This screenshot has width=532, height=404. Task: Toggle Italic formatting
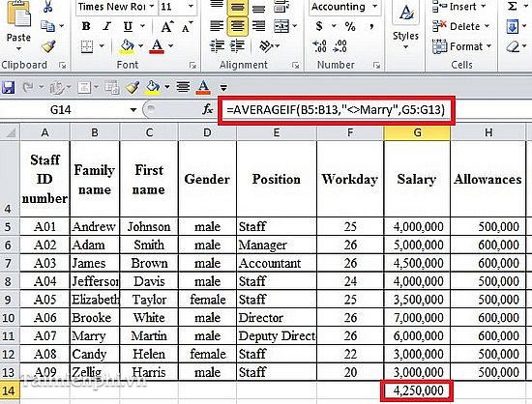(107, 26)
